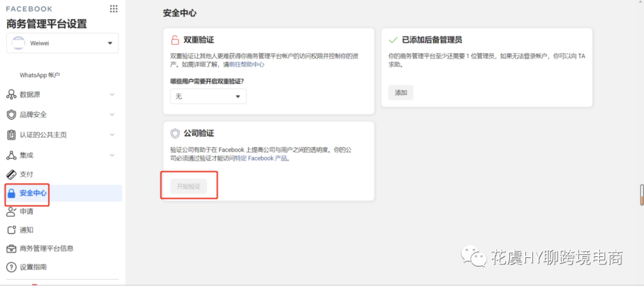Click the 申请 person icon

[11, 211]
